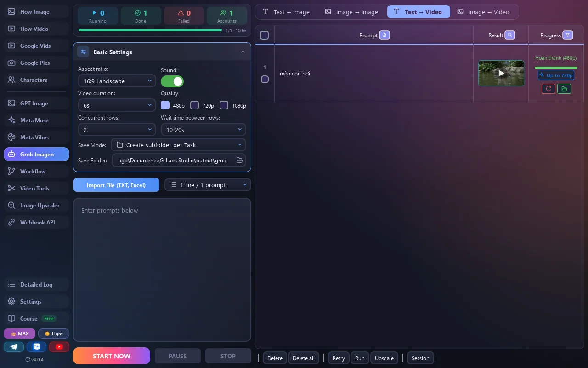
Task: Click the document icon beside Prompt header
Action: click(x=384, y=35)
